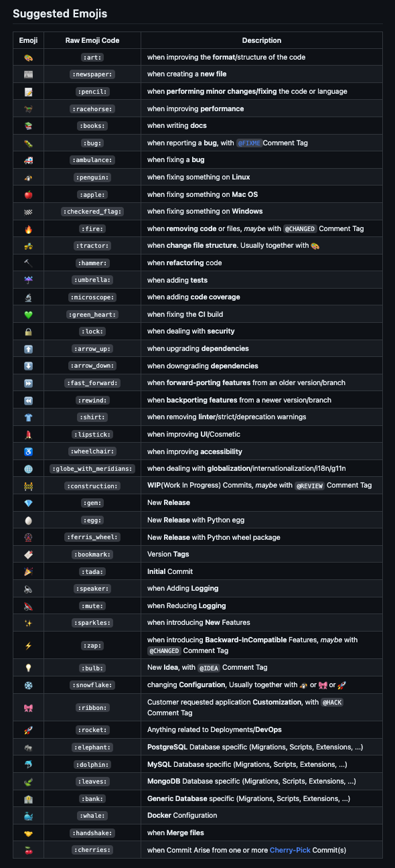This screenshot has width=395, height=868.
Task: Click the Suggested Emojis heading
Action: coord(60,13)
